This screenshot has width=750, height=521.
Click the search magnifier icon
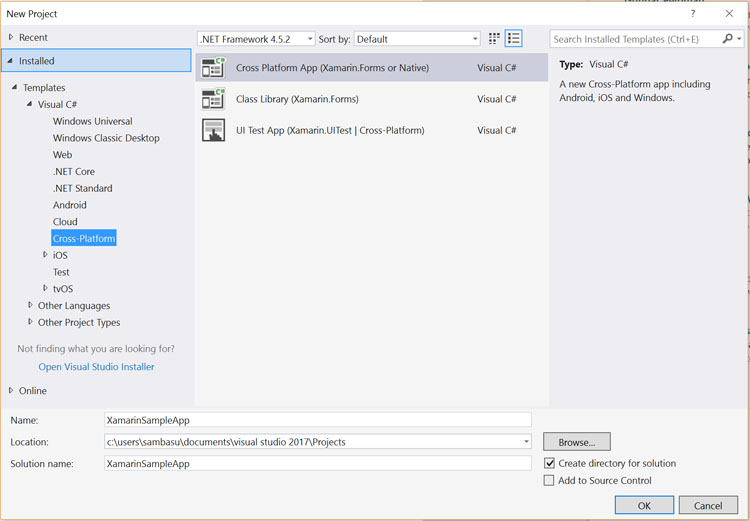[728, 39]
